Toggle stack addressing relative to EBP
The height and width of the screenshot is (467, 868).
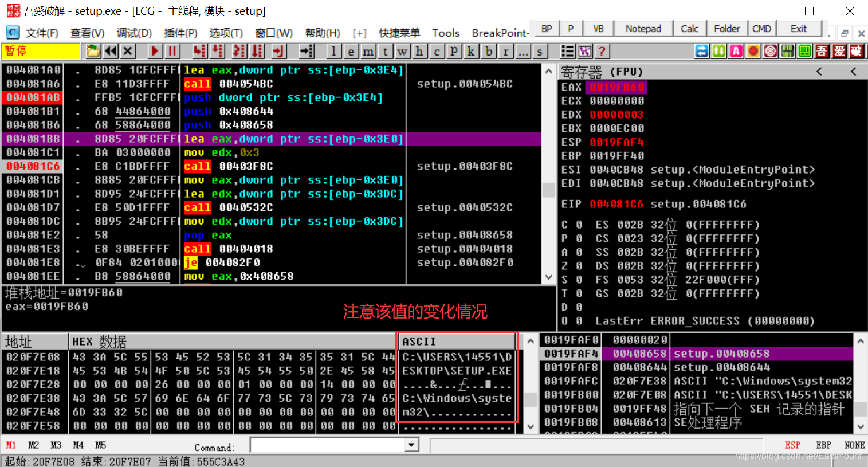pos(823,445)
